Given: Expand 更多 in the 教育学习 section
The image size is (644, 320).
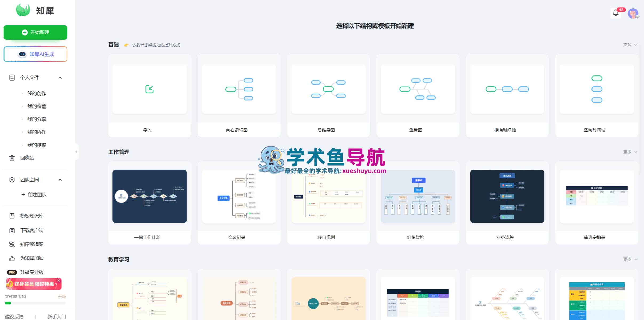Looking at the screenshot, I should (630, 259).
